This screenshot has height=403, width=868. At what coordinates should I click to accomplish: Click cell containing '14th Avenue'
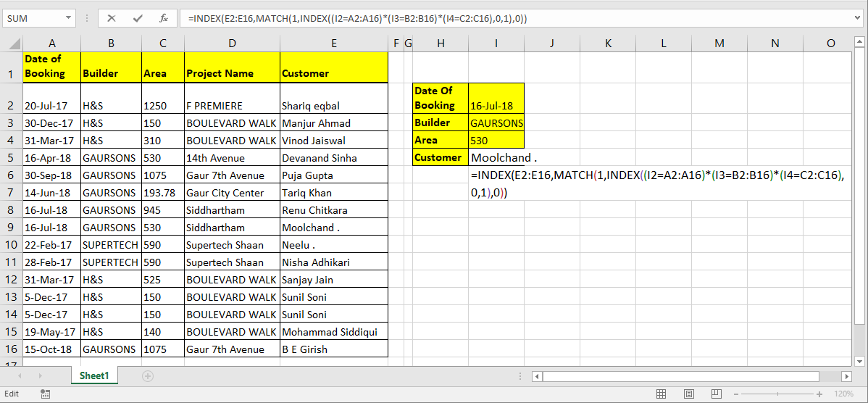(232, 158)
